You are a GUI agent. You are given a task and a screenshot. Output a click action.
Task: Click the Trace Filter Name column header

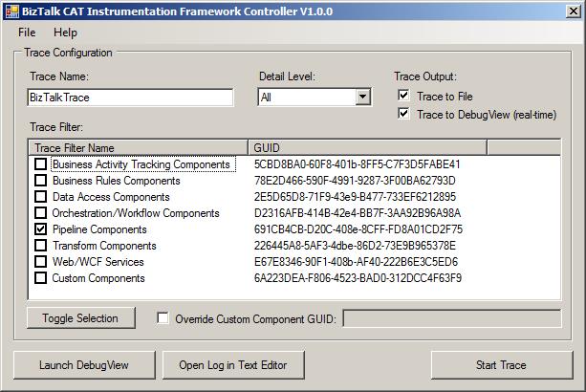[139, 147]
